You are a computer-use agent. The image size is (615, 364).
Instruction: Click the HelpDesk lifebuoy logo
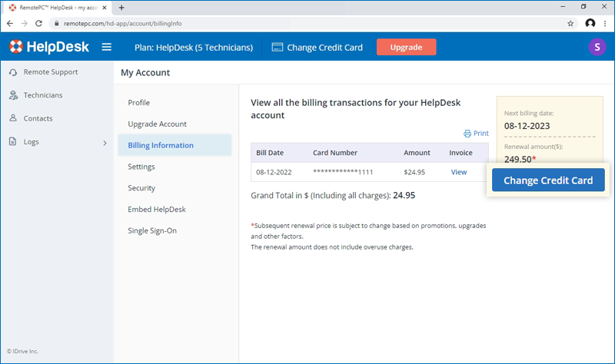click(16, 47)
